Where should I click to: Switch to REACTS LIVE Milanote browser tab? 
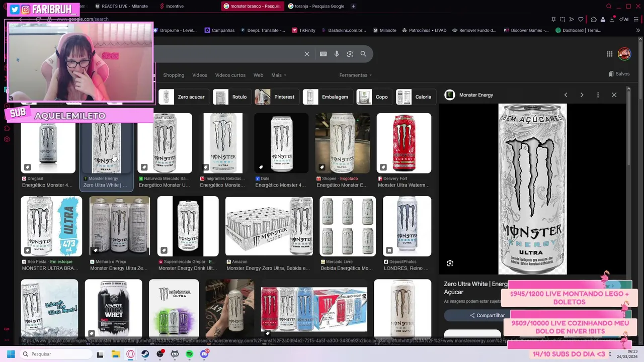pos(121,6)
